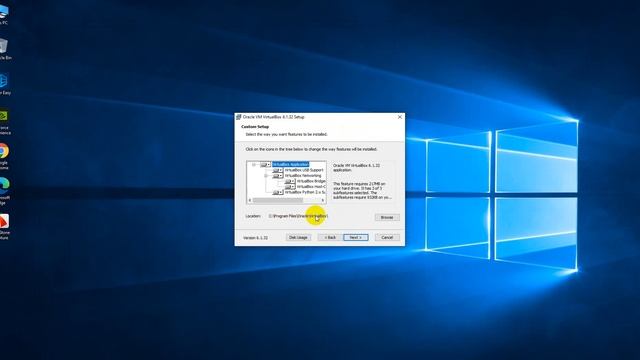Click feature tree scrollbar right arrow

(322, 200)
